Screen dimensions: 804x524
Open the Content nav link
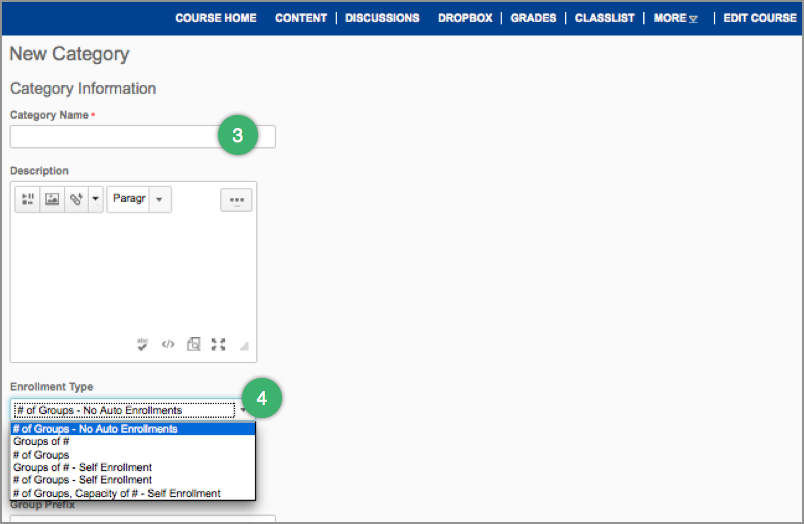[301, 18]
